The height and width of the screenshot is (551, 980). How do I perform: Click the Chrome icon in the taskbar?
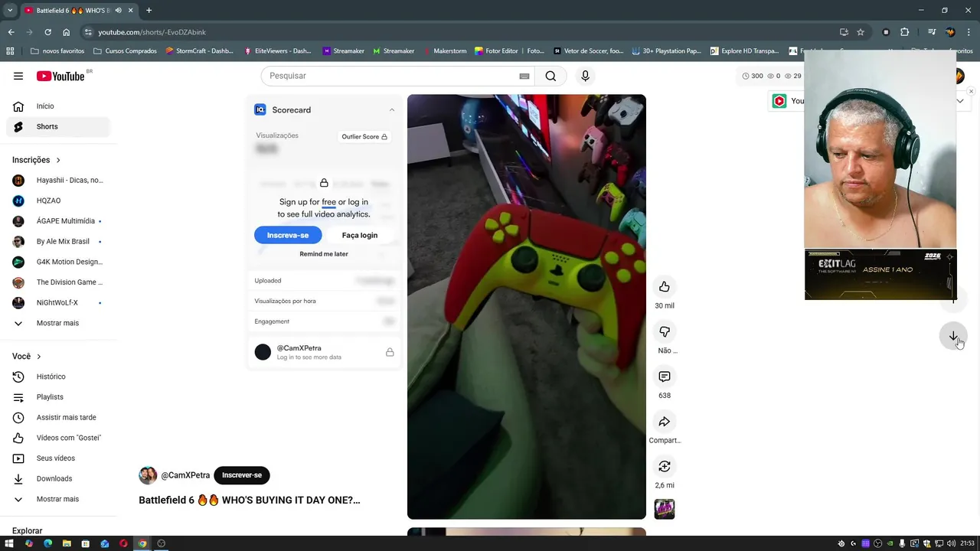142,543
